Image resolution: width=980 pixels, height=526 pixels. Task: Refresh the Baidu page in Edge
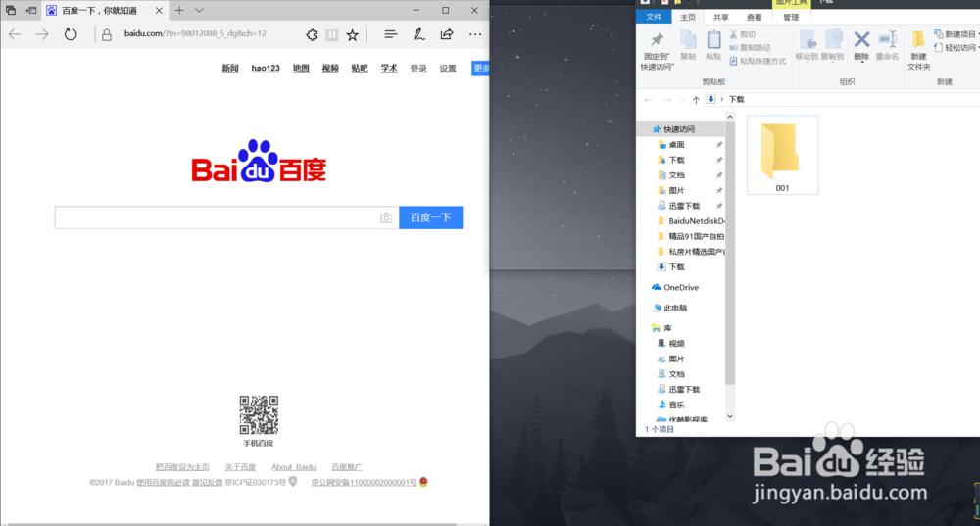pyautogui.click(x=71, y=34)
